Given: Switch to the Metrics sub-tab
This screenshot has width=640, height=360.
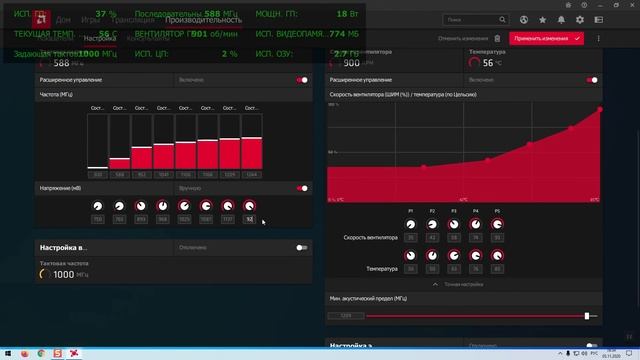Looking at the screenshot, I should [x=55, y=38].
